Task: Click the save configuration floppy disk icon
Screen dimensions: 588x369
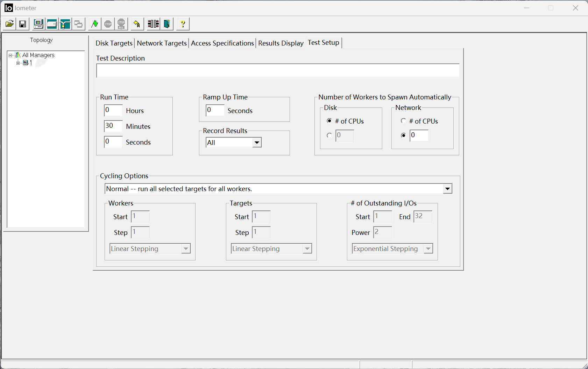Action: coord(22,24)
